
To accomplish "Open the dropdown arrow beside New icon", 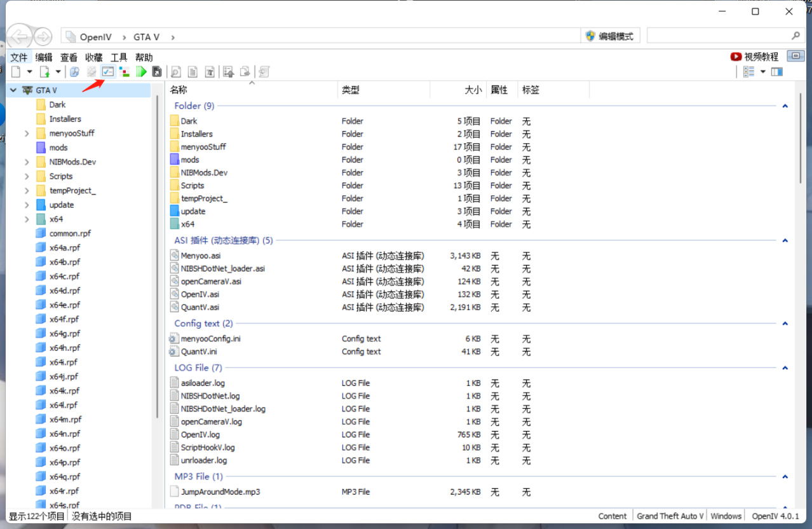I will tap(29, 72).
